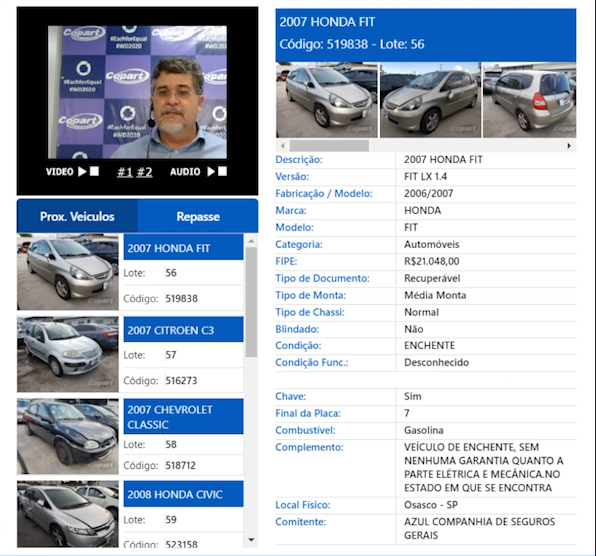Click the lot code 519838 in list

pos(181,298)
